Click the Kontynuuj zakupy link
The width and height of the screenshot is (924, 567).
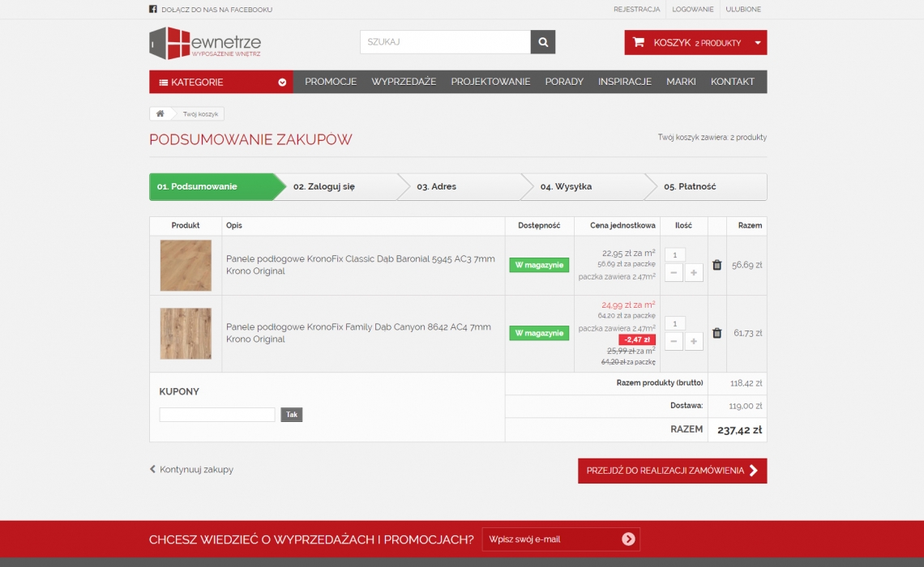click(191, 469)
